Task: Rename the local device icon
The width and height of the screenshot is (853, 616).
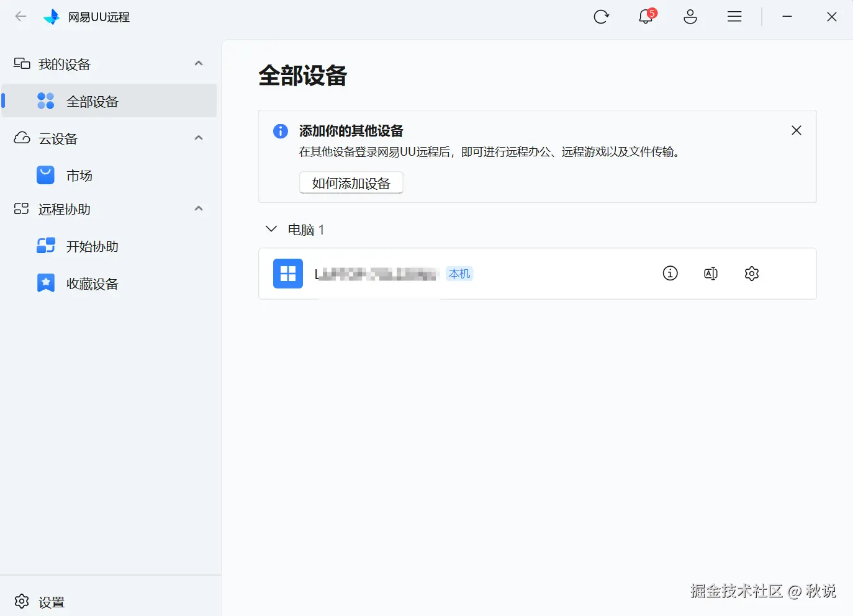Action: [x=711, y=274]
